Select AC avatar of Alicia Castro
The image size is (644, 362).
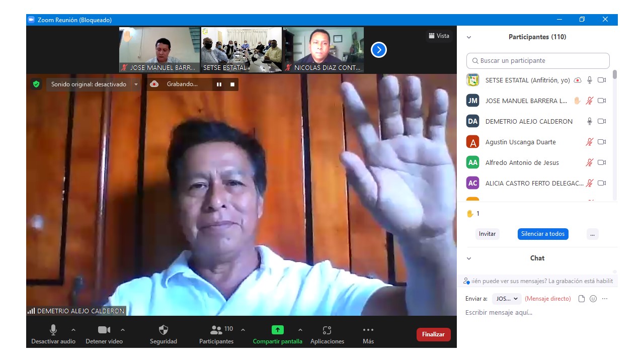click(x=472, y=183)
